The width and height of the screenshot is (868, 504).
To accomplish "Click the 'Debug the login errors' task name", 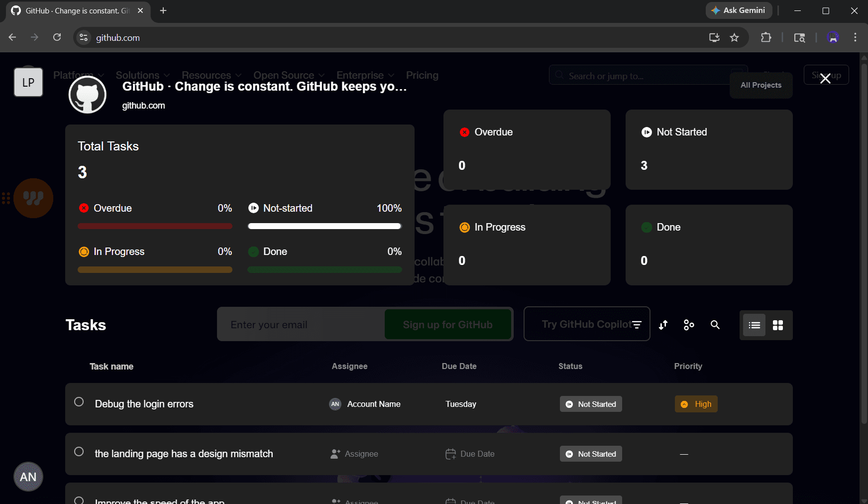I will pyautogui.click(x=144, y=404).
